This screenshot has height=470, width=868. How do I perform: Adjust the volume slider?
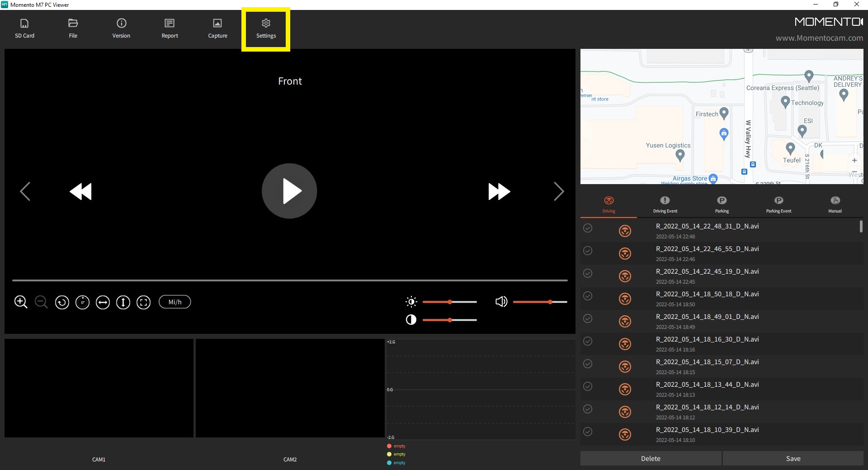coord(549,302)
